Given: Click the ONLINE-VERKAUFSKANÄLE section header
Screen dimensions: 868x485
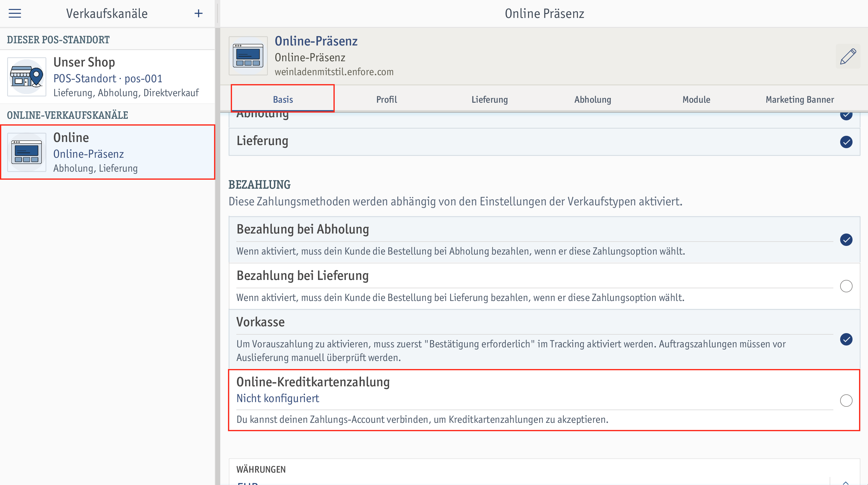Looking at the screenshot, I should [x=67, y=115].
